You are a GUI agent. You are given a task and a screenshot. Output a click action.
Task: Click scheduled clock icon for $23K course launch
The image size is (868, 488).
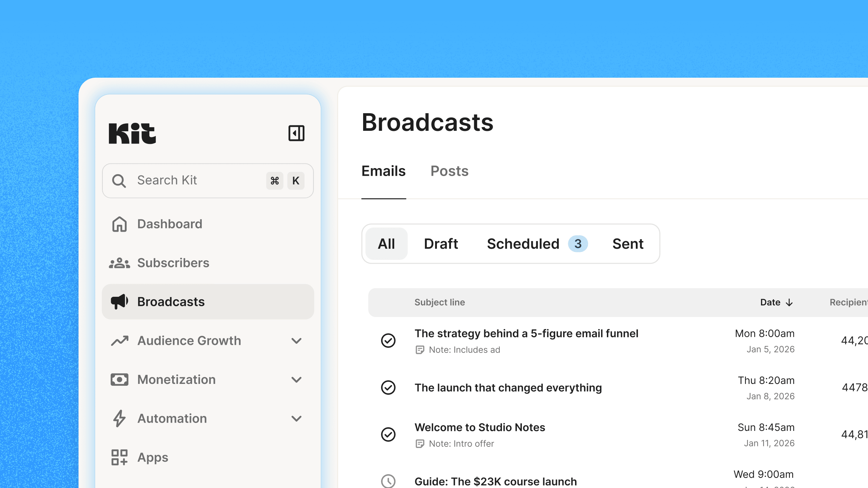coord(388,481)
